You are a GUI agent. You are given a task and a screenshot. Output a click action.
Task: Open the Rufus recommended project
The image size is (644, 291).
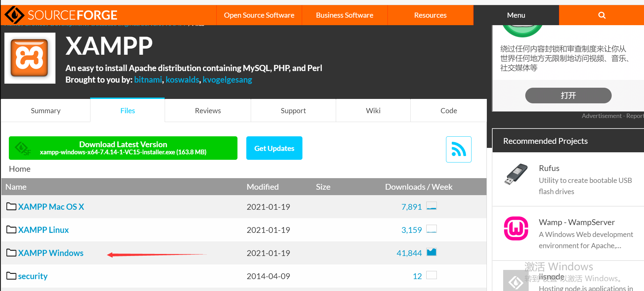tap(549, 168)
